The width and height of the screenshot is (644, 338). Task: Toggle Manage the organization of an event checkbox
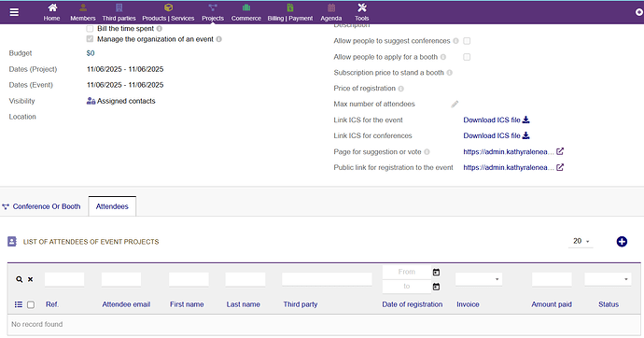point(90,39)
